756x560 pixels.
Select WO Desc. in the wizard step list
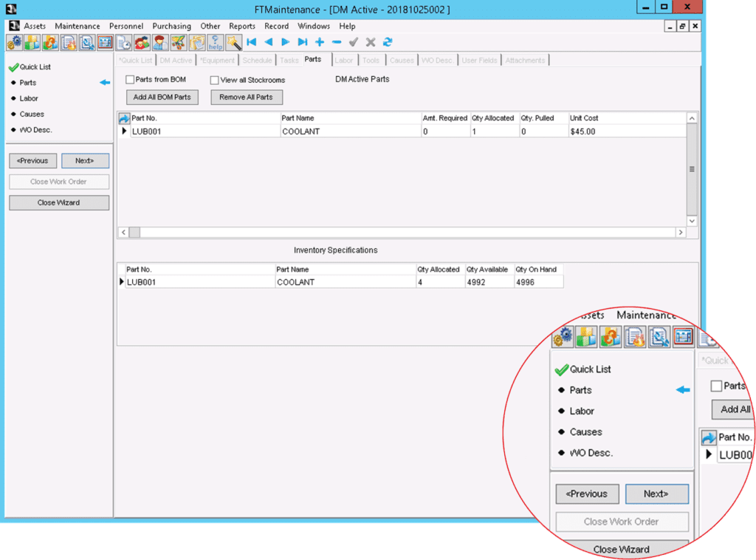[35, 130]
